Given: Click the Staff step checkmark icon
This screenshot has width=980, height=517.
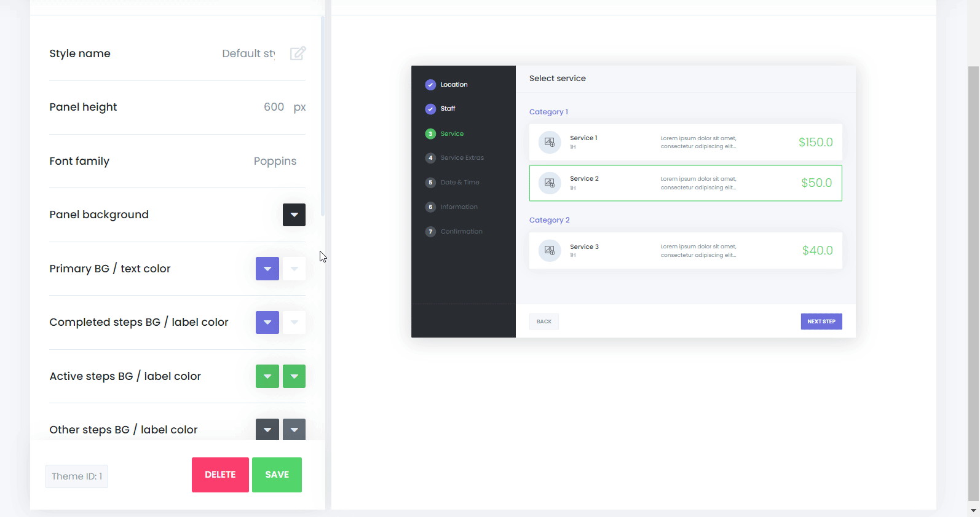Looking at the screenshot, I should pos(430,109).
